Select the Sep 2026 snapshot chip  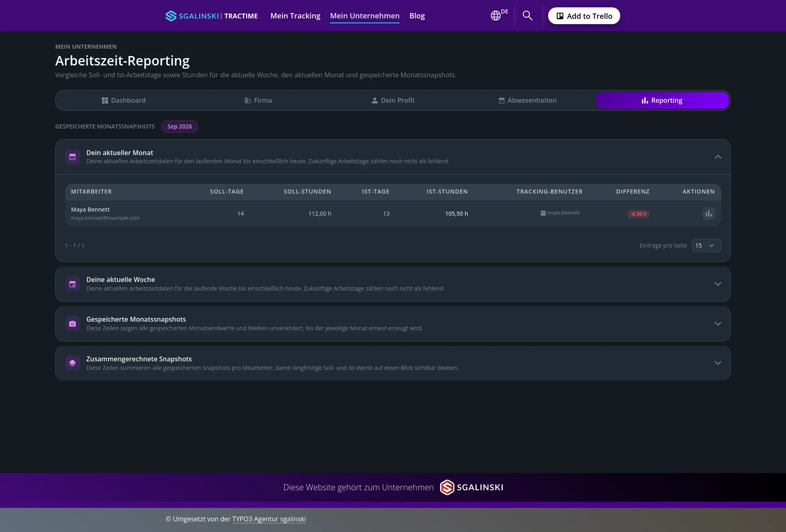[x=180, y=126]
